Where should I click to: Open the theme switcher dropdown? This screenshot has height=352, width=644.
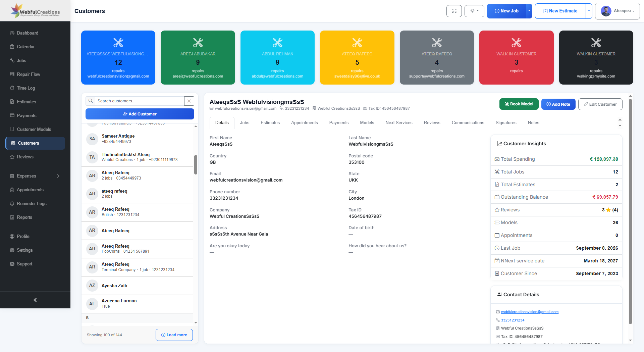click(474, 11)
